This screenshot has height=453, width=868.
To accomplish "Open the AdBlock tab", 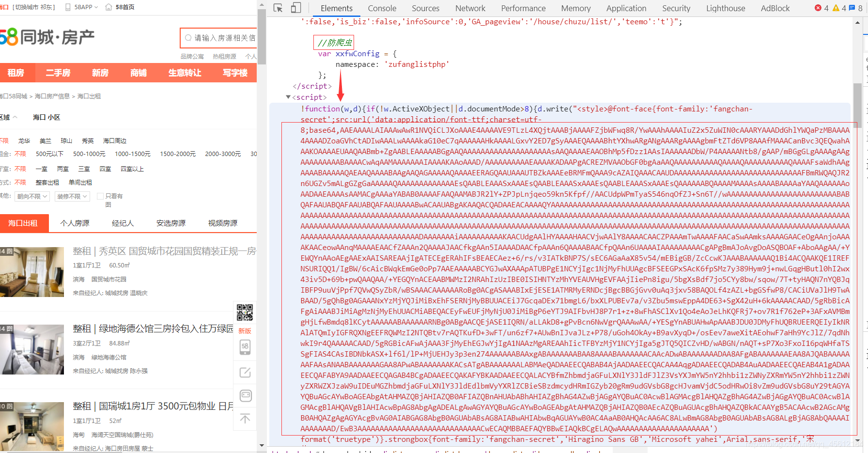I will [x=775, y=8].
